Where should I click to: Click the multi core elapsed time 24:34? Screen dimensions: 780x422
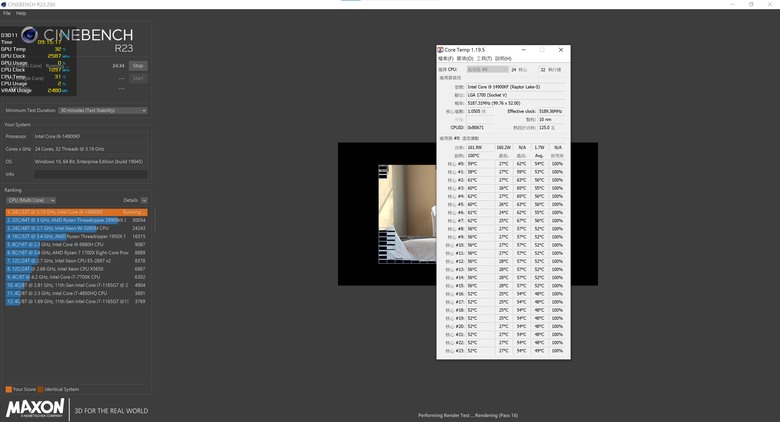tap(118, 66)
